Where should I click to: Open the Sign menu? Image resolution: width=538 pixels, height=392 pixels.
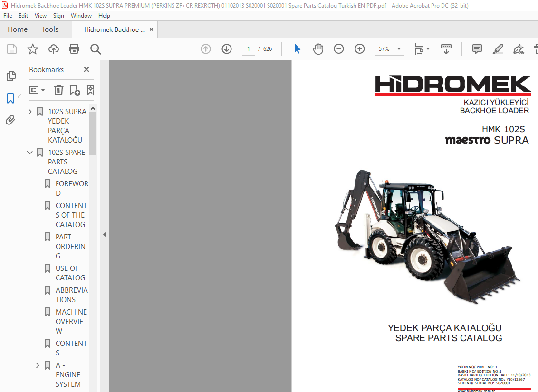point(58,15)
